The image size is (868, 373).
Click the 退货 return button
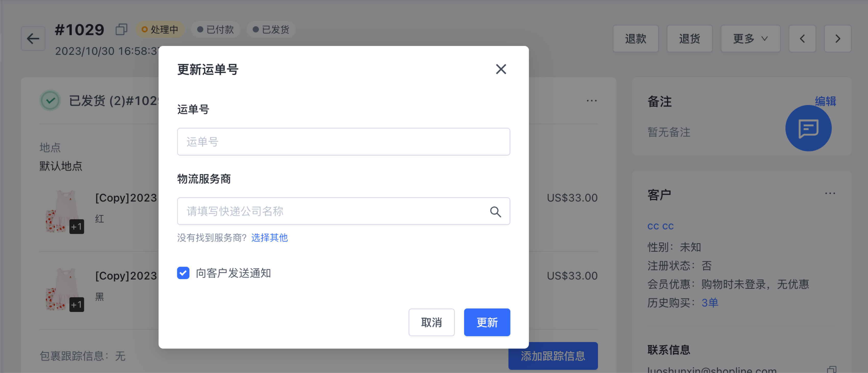[x=689, y=38]
